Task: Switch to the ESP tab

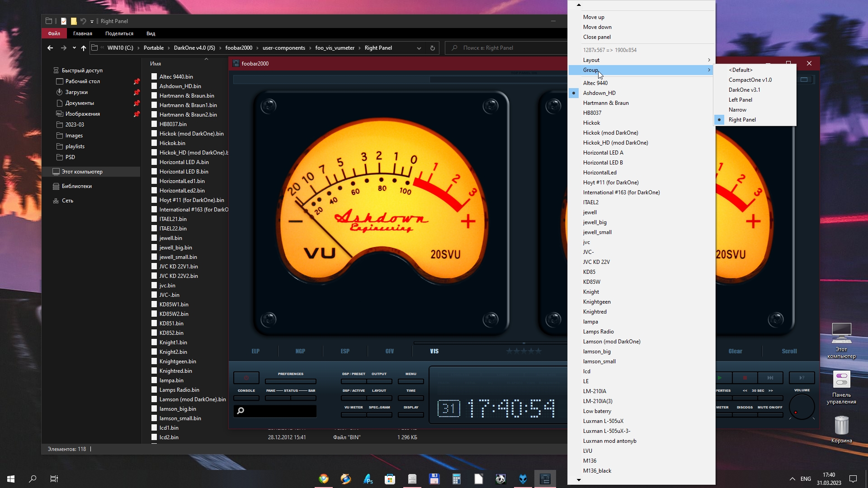Action: [x=345, y=351]
